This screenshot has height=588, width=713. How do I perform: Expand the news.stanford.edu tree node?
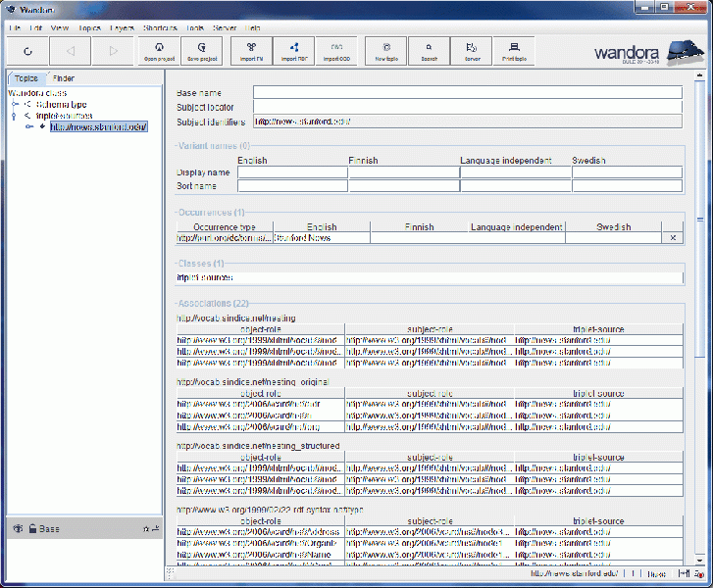[x=29, y=126]
